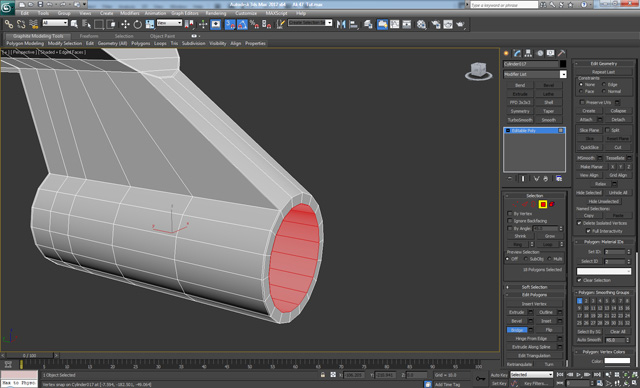Image resolution: width=640 pixels, height=388 pixels.
Task: Select Polygon sub-object level icon
Action: [543, 204]
